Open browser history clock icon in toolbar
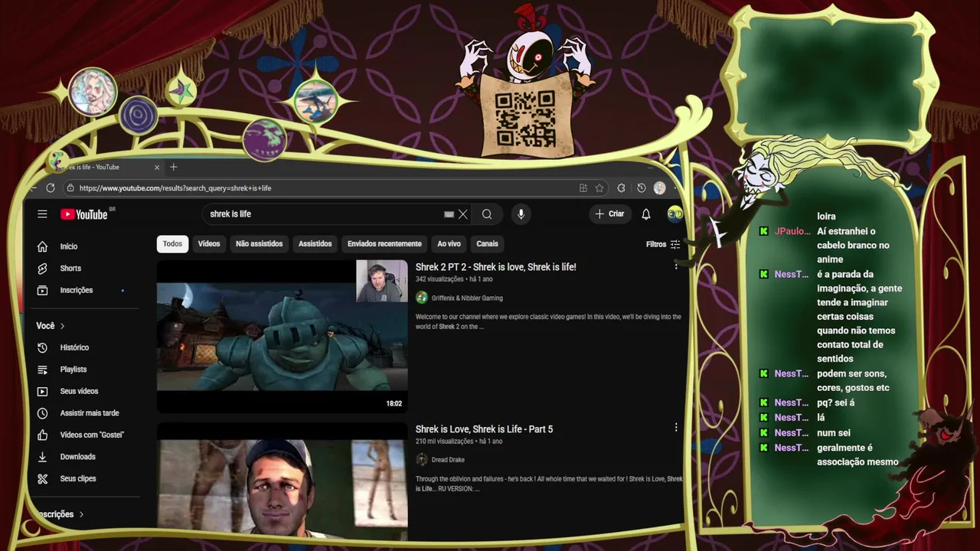 point(641,187)
